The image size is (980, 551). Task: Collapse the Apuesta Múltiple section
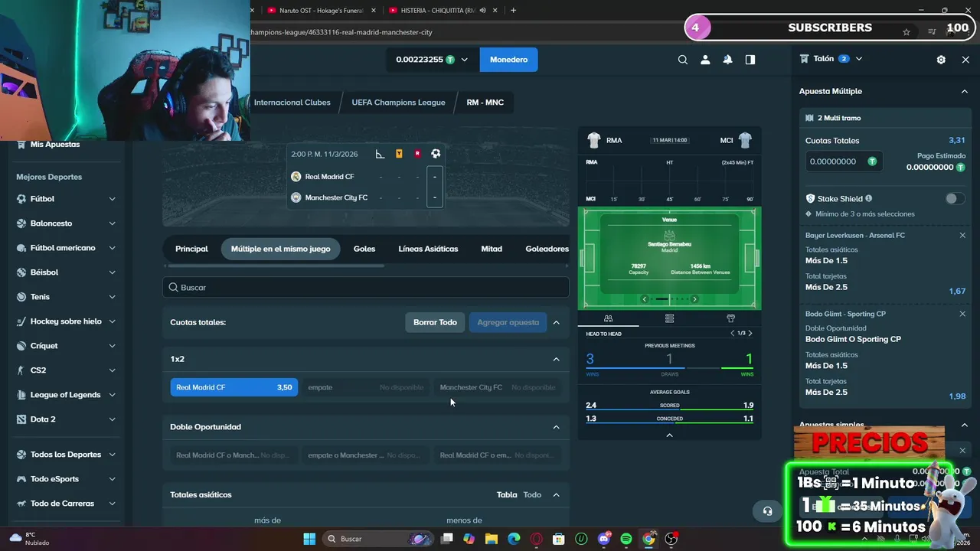[x=964, y=91]
